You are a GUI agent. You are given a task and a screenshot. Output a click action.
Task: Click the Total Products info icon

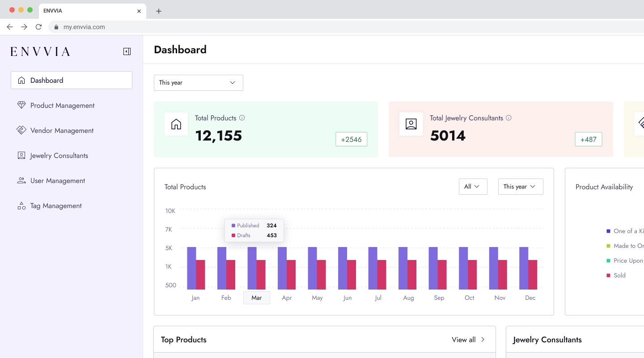coord(242,118)
